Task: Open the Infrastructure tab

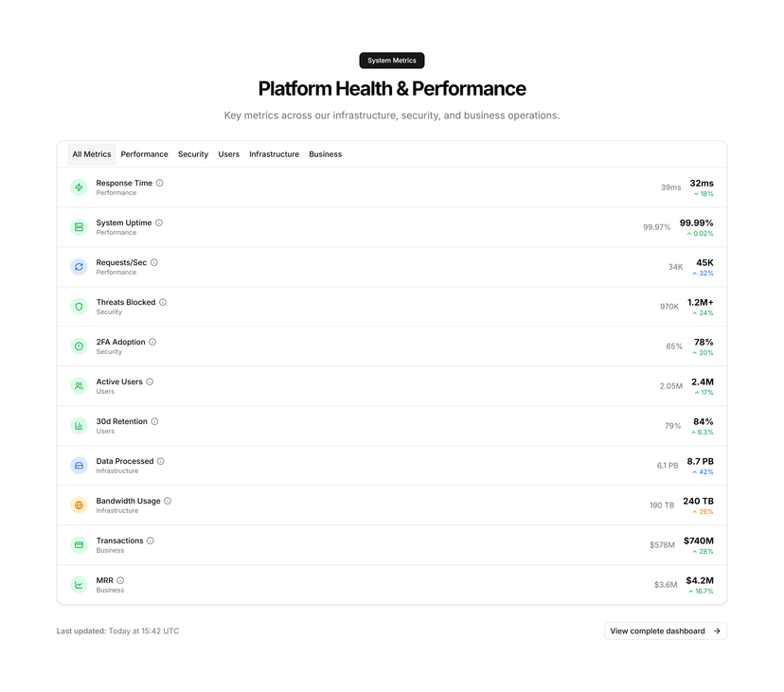Action: (x=274, y=154)
